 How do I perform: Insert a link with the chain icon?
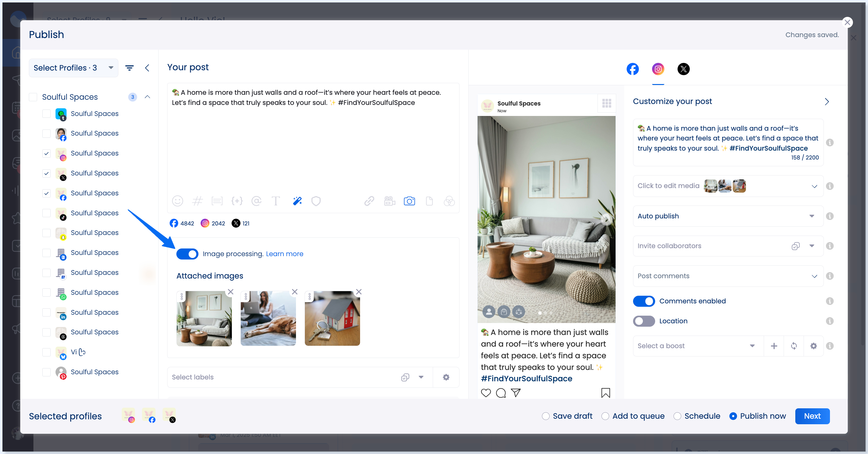(x=369, y=201)
